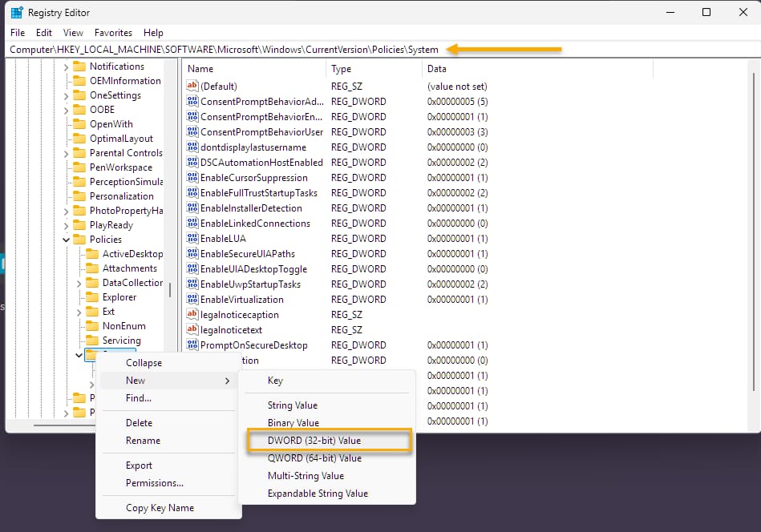This screenshot has width=761, height=532.
Task: Click the EnableLUA DWORD icon
Action: pyautogui.click(x=192, y=238)
